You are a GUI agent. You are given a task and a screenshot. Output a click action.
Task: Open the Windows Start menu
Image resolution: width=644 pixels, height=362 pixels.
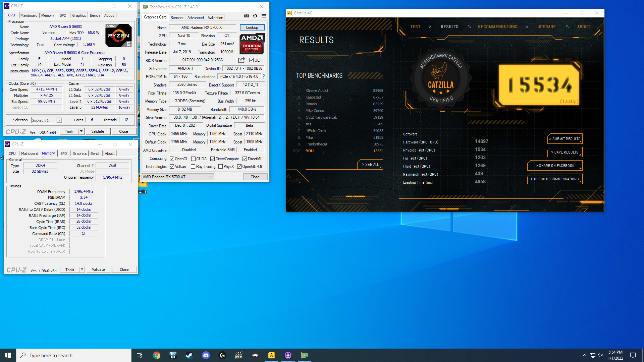[x=8, y=355]
